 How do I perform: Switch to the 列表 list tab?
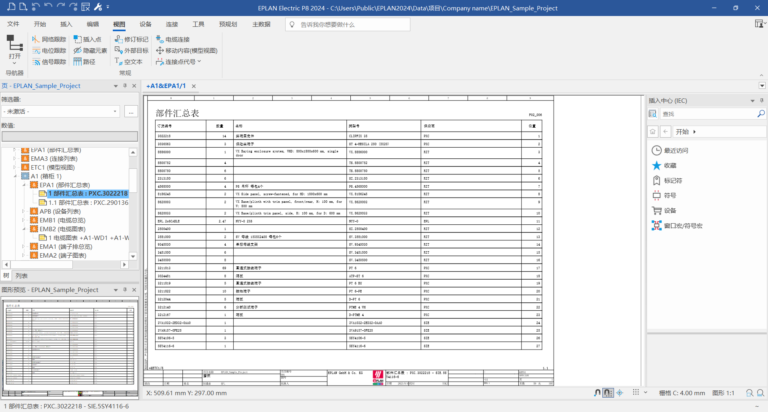(x=21, y=276)
